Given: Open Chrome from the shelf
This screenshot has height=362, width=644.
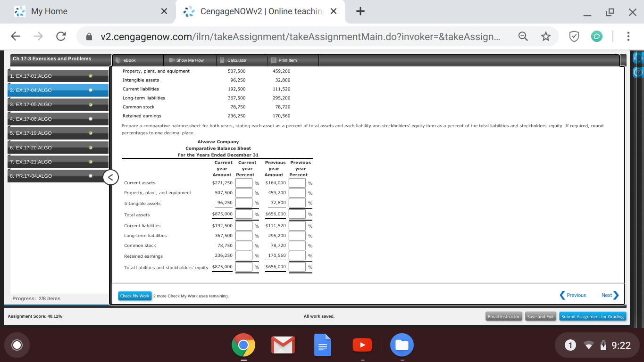Looking at the screenshot, I should (x=243, y=346).
